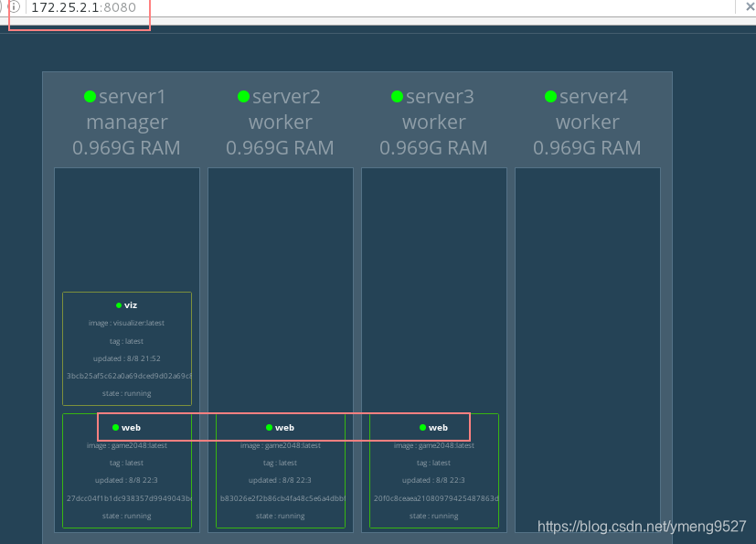Click 'updated : 8/8 22:3' in server1's web card

126,480
